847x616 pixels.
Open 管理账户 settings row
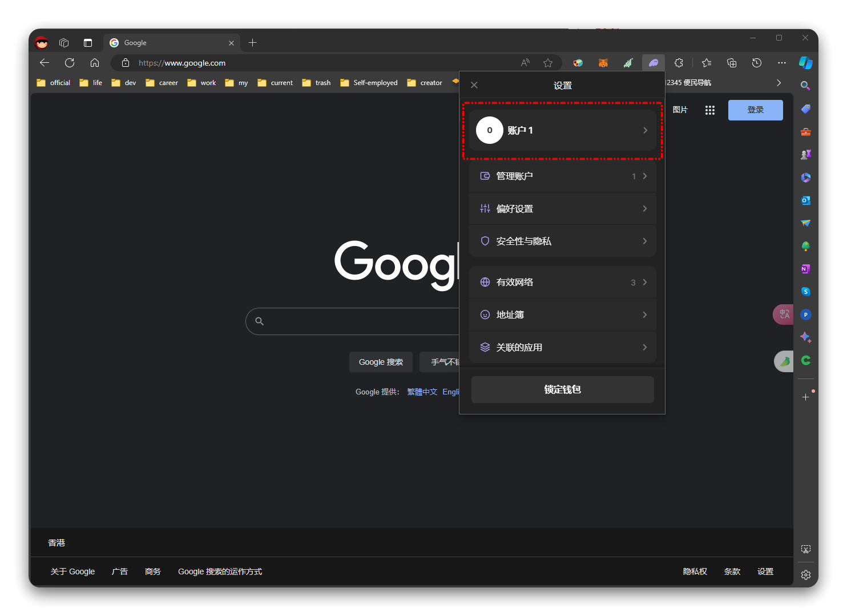(x=562, y=176)
